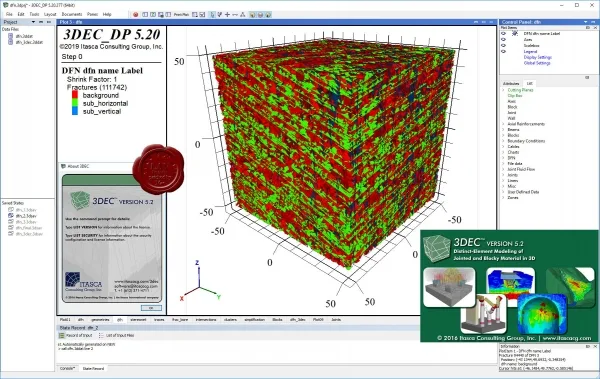Click the dfn_1.3dsav saved state icon
The height and width of the screenshot is (379, 600).
(11, 210)
